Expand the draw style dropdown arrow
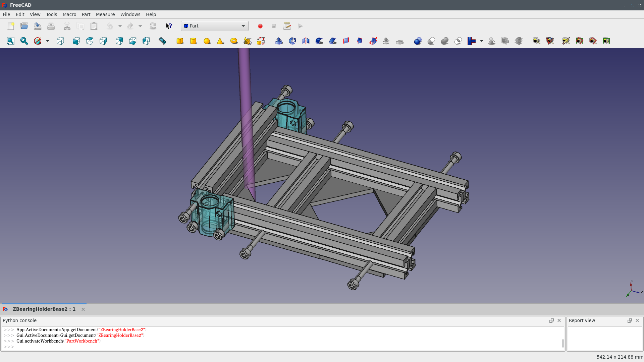The width and height of the screenshot is (644, 362). coord(48,41)
